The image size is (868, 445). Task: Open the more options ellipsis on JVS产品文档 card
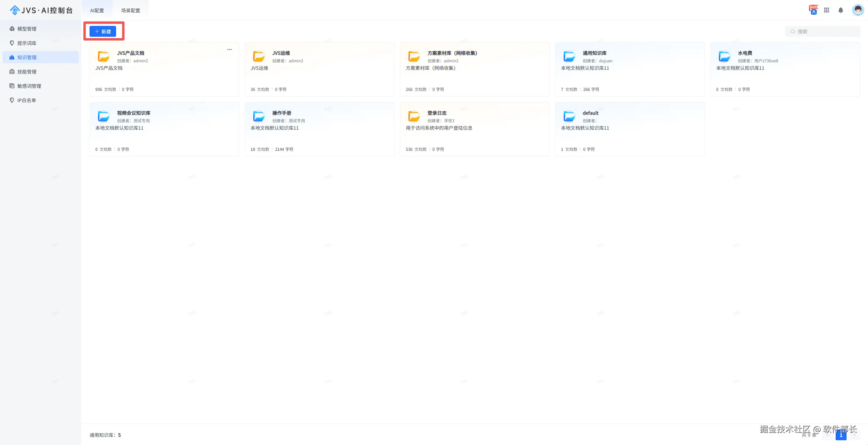tap(229, 50)
